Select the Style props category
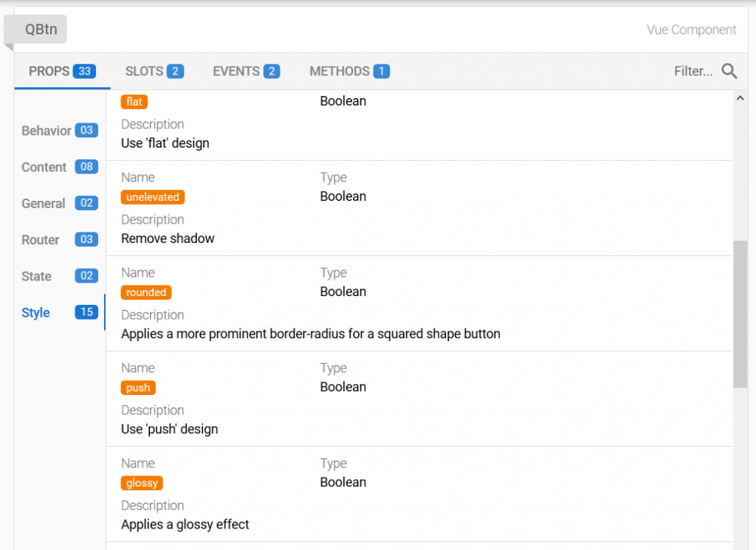This screenshot has width=756, height=550. coord(59,312)
